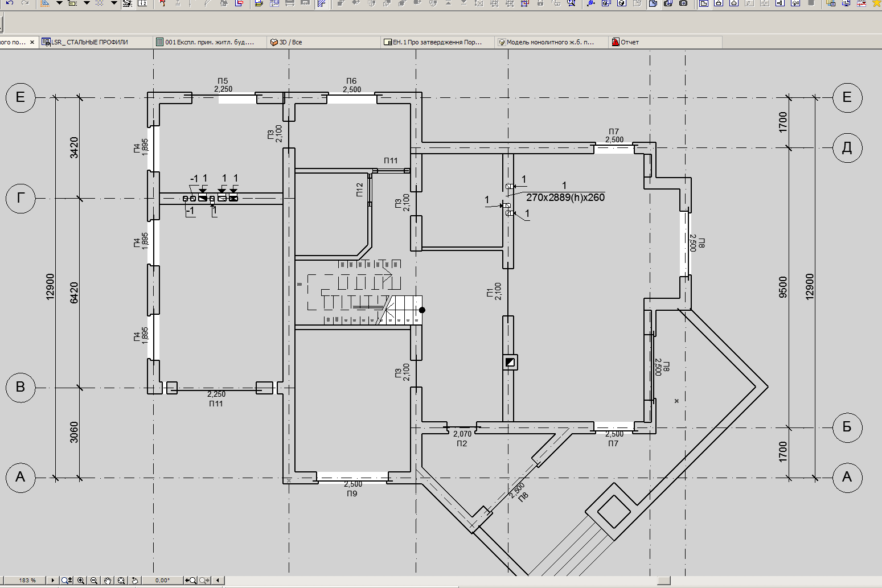The image size is (882, 588).
Task: Click the ruler '1 2' measure icon
Action: point(142,3)
